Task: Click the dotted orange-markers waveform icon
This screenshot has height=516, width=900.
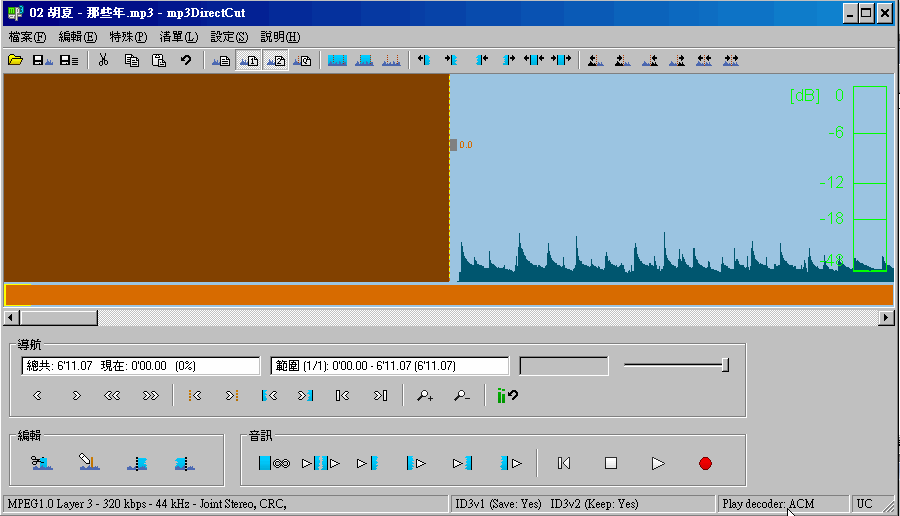Action: [391, 60]
